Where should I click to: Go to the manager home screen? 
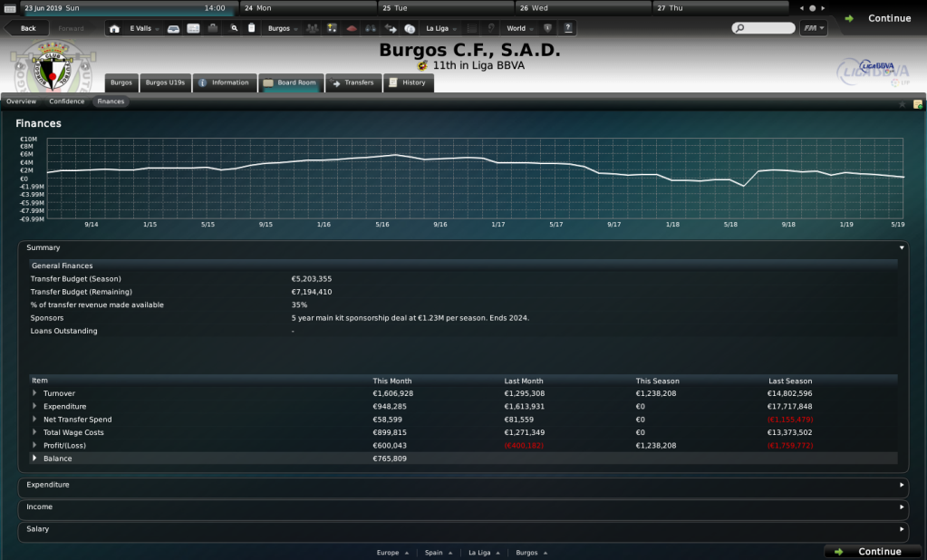pyautogui.click(x=115, y=28)
